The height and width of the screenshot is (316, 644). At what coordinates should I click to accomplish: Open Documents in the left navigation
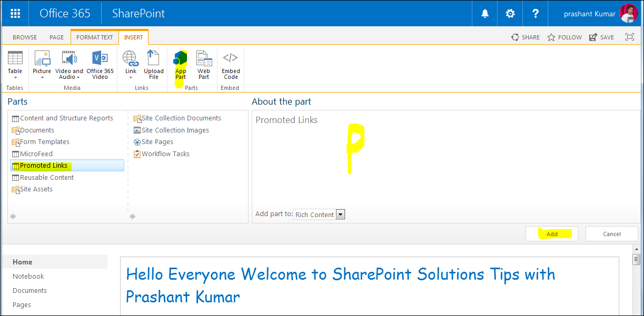[x=30, y=290]
